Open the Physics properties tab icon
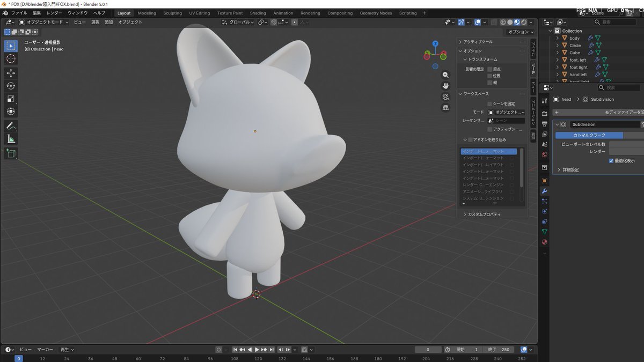 (544, 211)
